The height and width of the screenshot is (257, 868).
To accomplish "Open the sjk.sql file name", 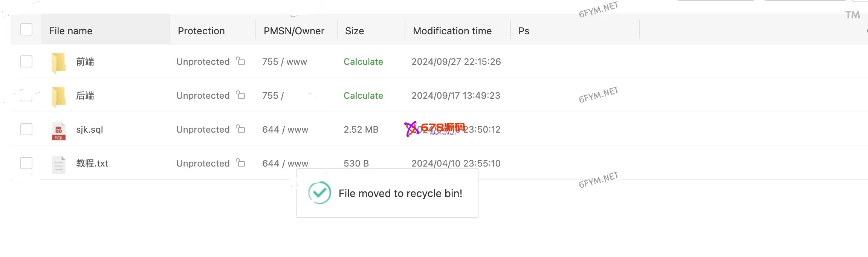I will (90, 130).
